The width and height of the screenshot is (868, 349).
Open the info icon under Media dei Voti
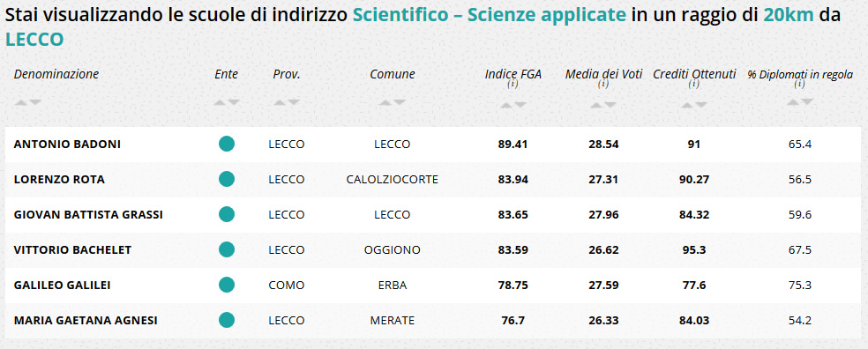click(603, 85)
